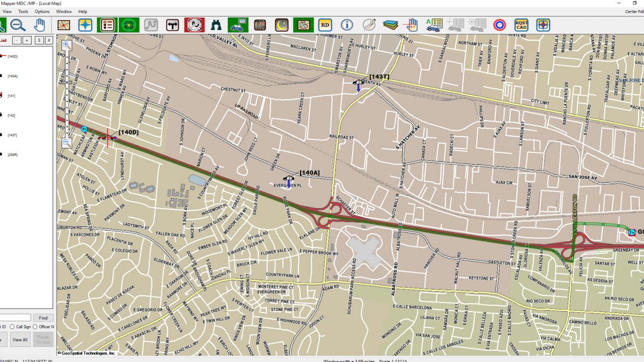Click the turn directions arrow icon
This screenshot has height=362, width=644.
172,25
